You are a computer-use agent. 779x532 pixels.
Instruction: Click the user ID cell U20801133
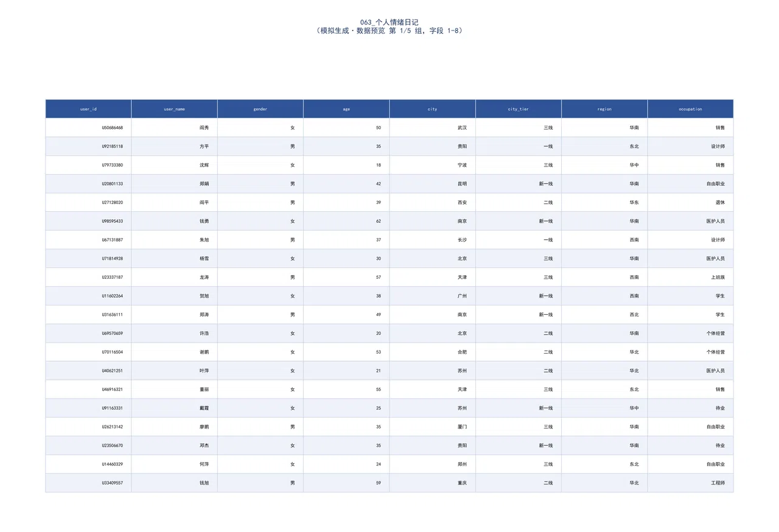pos(88,184)
